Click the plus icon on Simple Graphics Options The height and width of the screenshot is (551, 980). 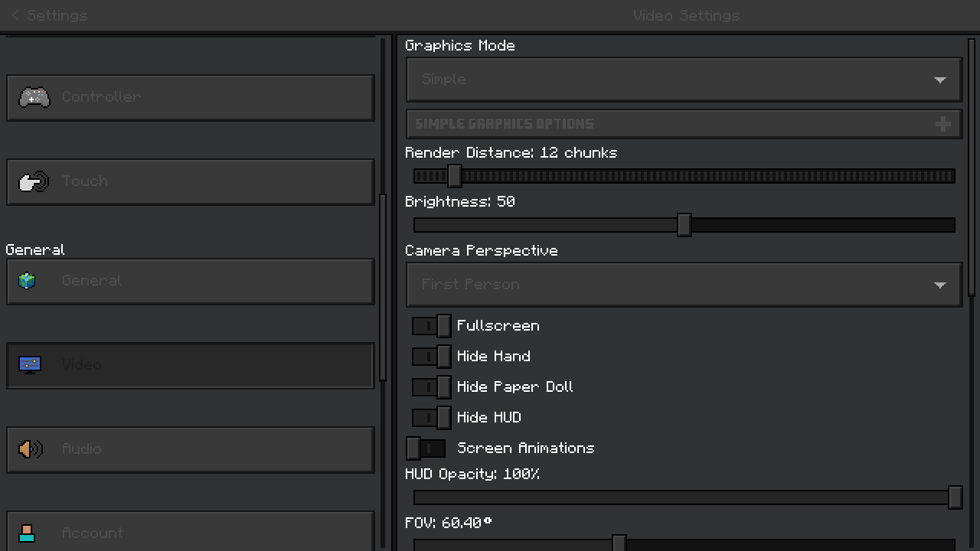click(943, 124)
